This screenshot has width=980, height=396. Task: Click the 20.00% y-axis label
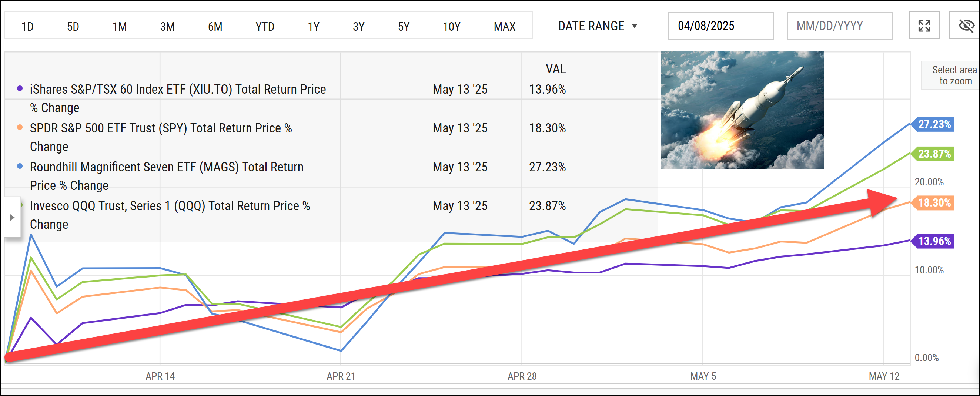[x=929, y=182]
